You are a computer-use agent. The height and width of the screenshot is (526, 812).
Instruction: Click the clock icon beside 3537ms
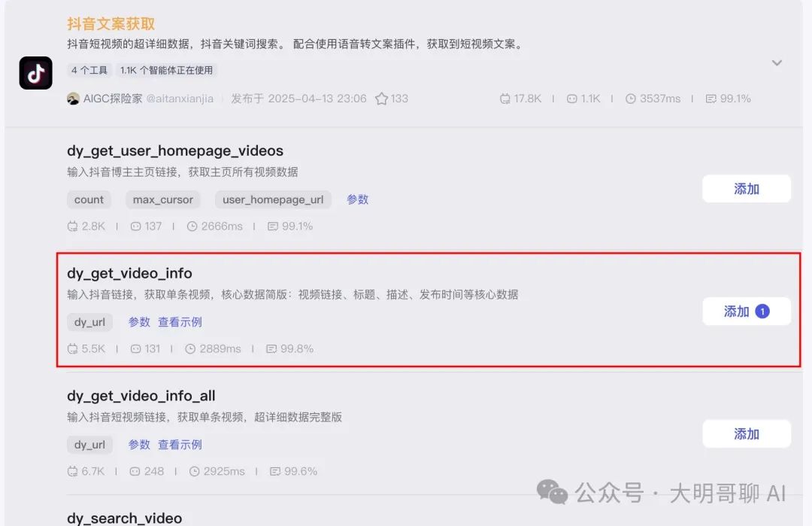630,99
